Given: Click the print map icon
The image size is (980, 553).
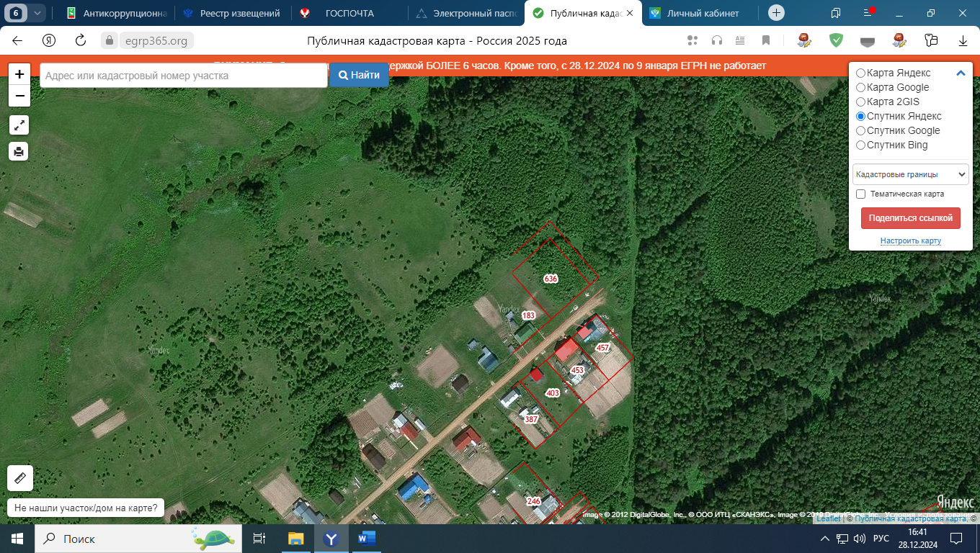Looking at the screenshot, I should point(19,151).
